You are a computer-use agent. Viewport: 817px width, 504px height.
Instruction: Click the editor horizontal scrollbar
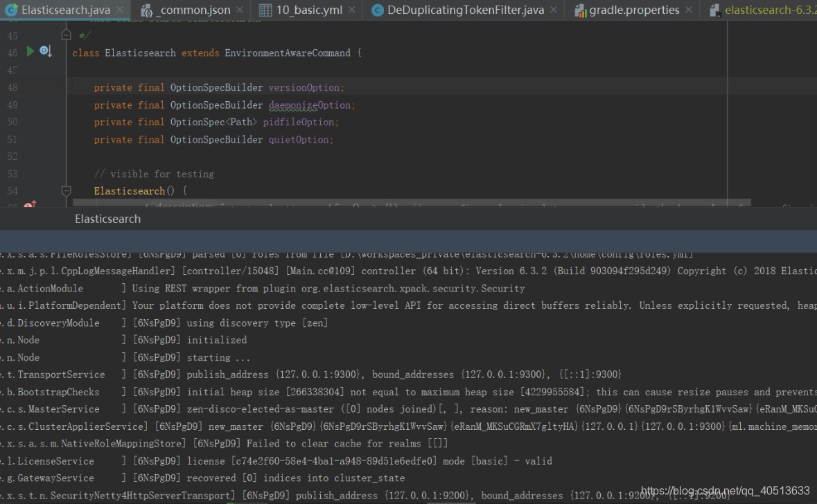pyautogui.click(x=412, y=202)
